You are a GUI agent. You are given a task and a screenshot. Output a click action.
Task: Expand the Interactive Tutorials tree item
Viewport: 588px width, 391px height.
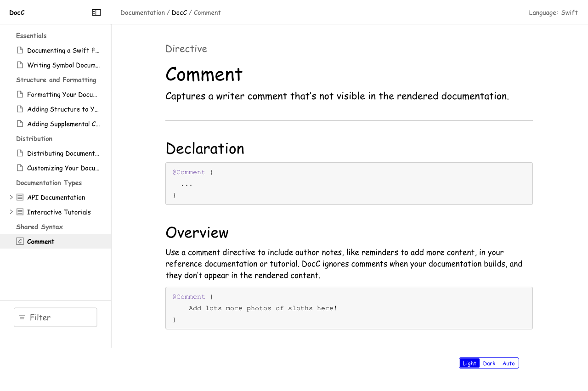tap(11, 212)
